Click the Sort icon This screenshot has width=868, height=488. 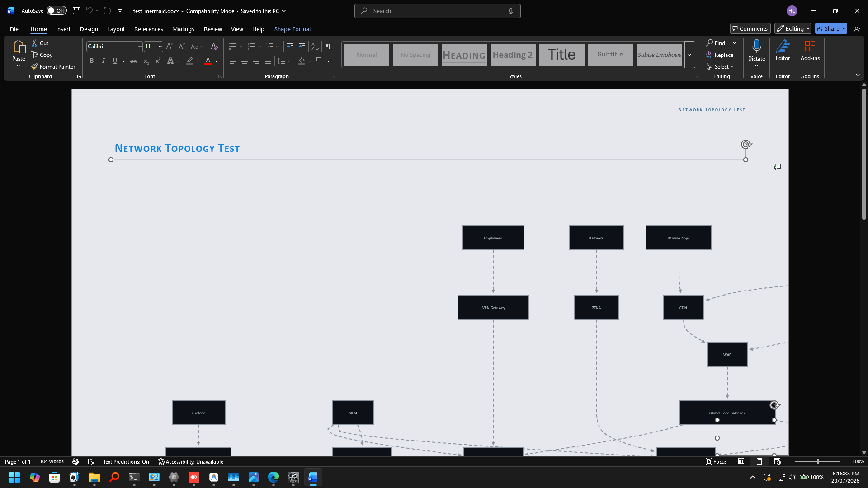(x=315, y=47)
